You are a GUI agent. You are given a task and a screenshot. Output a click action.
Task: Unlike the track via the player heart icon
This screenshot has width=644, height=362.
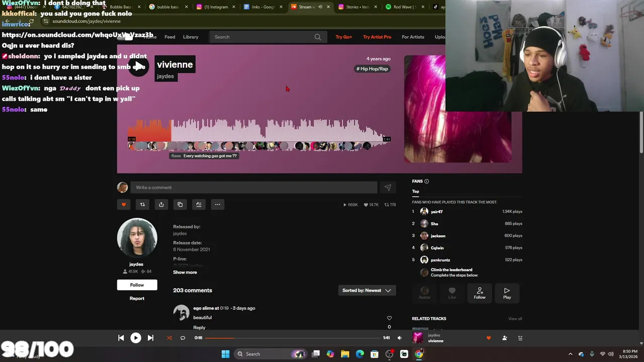pos(489,338)
